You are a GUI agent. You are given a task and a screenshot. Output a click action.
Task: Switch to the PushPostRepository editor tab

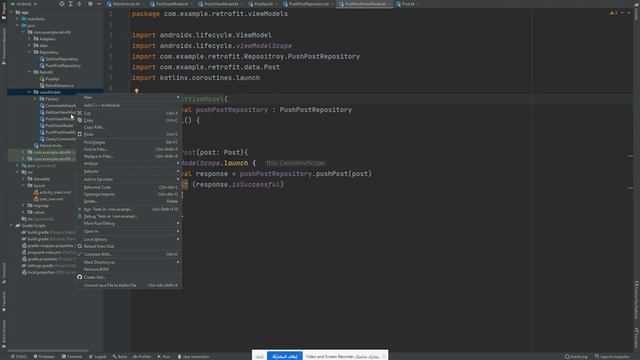coord(309,4)
